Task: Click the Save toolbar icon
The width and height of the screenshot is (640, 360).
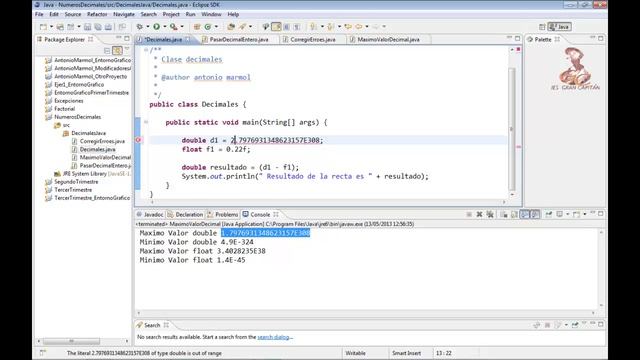Action: [87, 27]
